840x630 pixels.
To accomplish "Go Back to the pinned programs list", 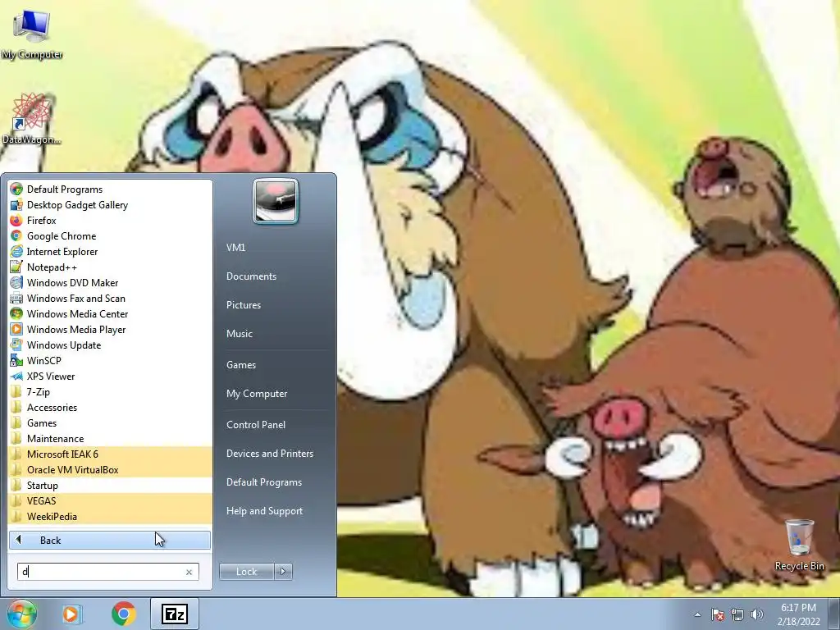I will point(110,540).
